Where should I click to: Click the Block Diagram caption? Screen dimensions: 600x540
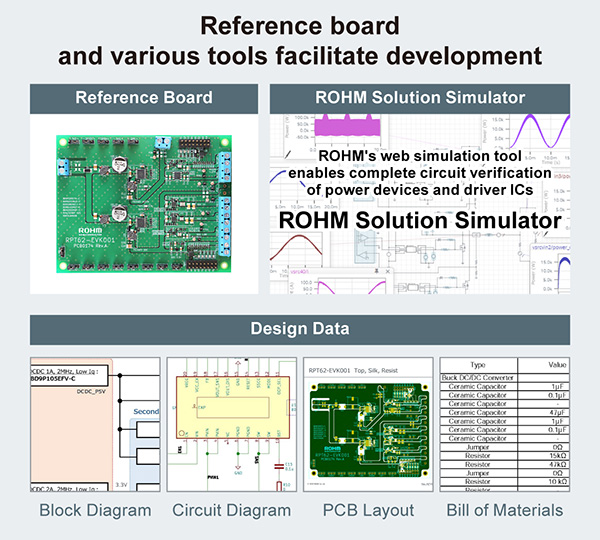(x=95, y=510)
